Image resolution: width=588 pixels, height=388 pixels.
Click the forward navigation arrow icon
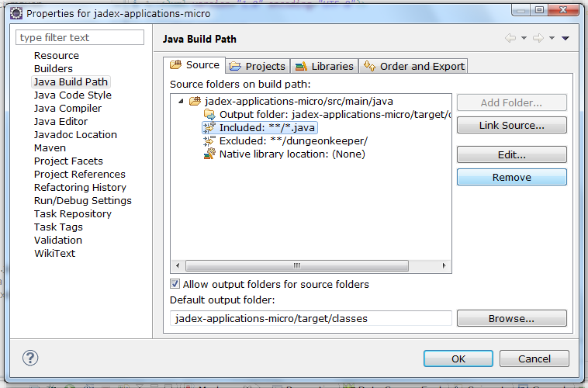click(x=537, y=38)
